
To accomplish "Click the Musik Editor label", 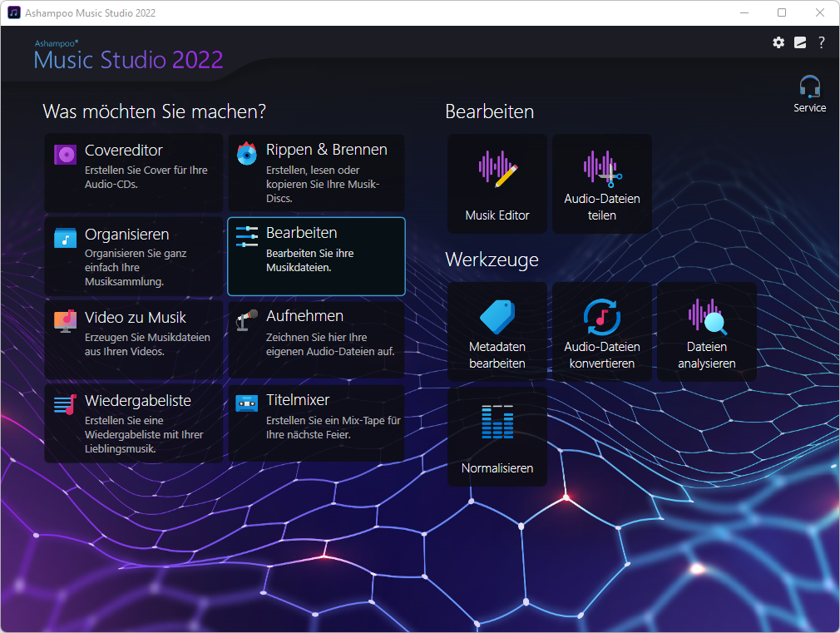I will tap(497, 215).
